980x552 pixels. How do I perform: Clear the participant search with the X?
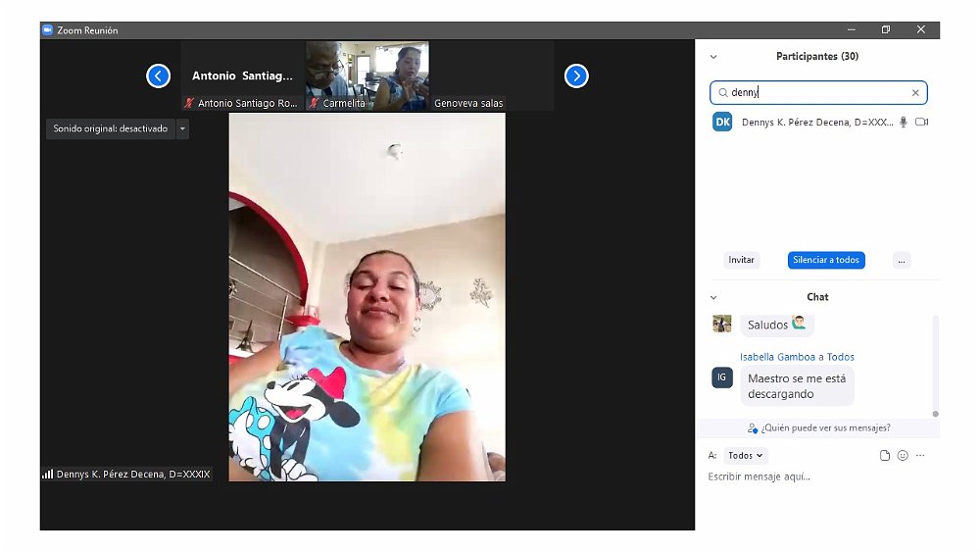915,93
